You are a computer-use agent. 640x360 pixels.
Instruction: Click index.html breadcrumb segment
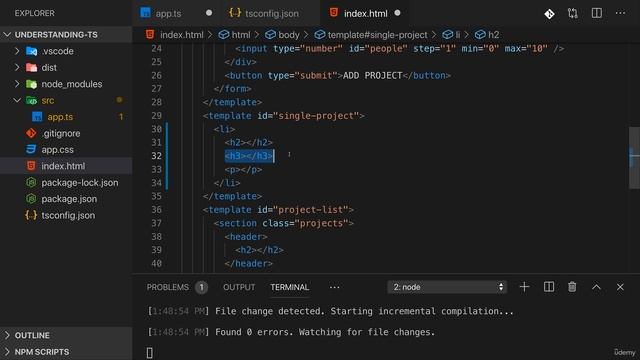click(x=182, y=35)
